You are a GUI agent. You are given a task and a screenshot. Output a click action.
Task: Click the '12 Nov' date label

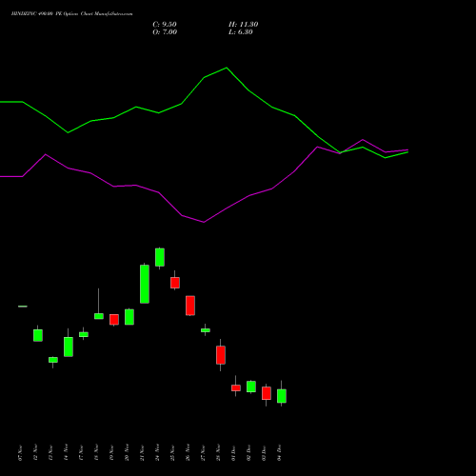35,452
